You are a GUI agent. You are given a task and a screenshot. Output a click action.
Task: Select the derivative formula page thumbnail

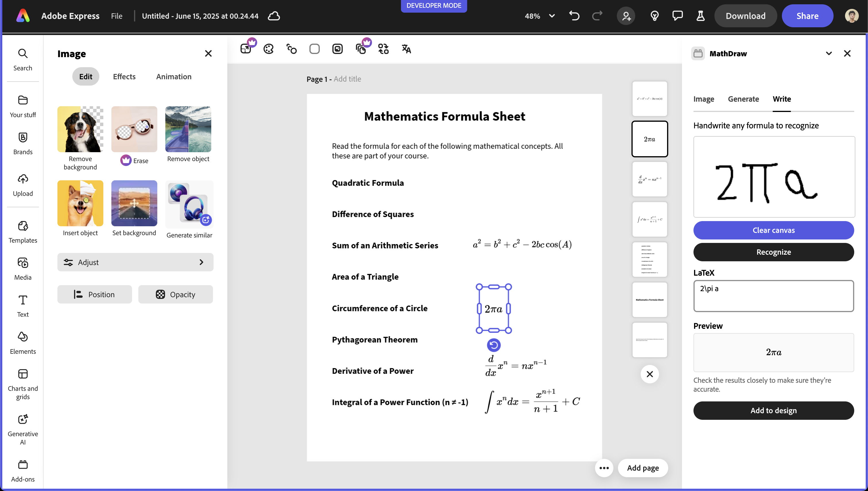[x=650, y=179]
